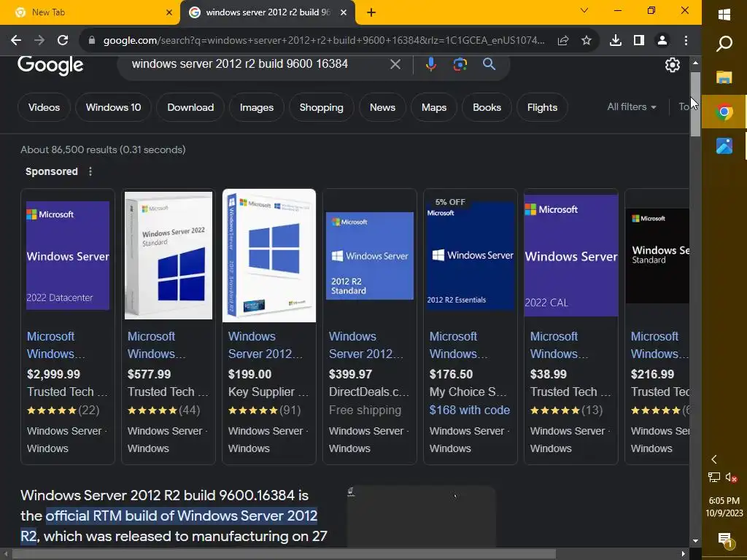Open the Chrome profile avatar menu
Image resolution: width=747 pixels, height=560 pixels.
pyautogui.click(x=662, y=41)
